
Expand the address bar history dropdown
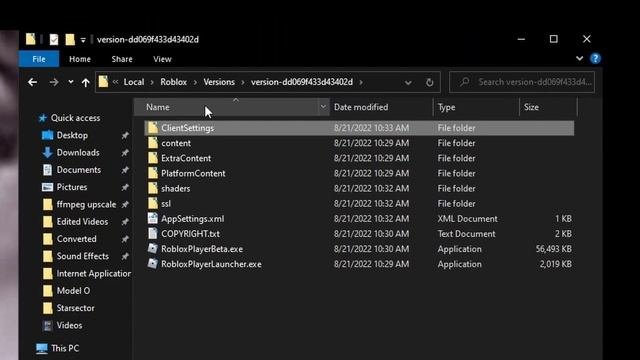coord(408,82)
